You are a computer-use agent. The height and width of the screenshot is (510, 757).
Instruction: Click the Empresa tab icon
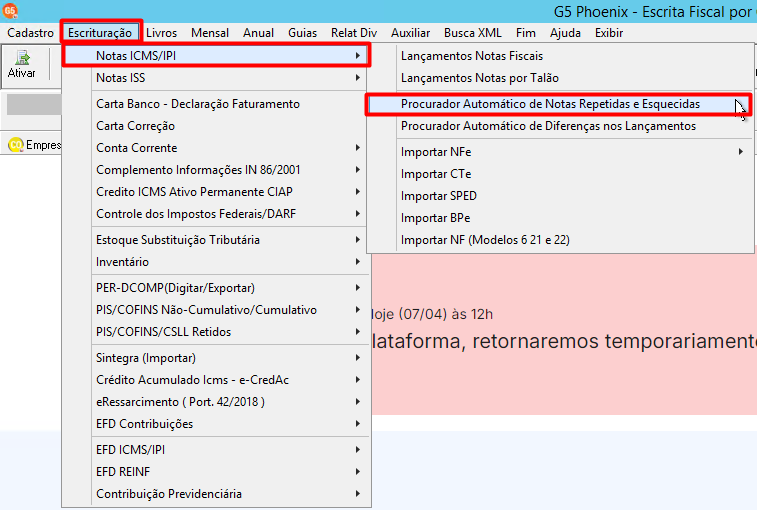coord(16,144)
